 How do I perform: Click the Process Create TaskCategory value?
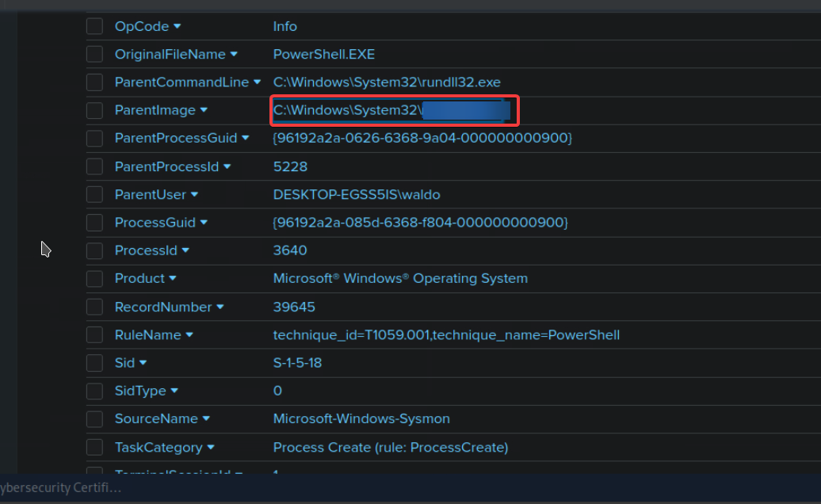tap(391, 447)
